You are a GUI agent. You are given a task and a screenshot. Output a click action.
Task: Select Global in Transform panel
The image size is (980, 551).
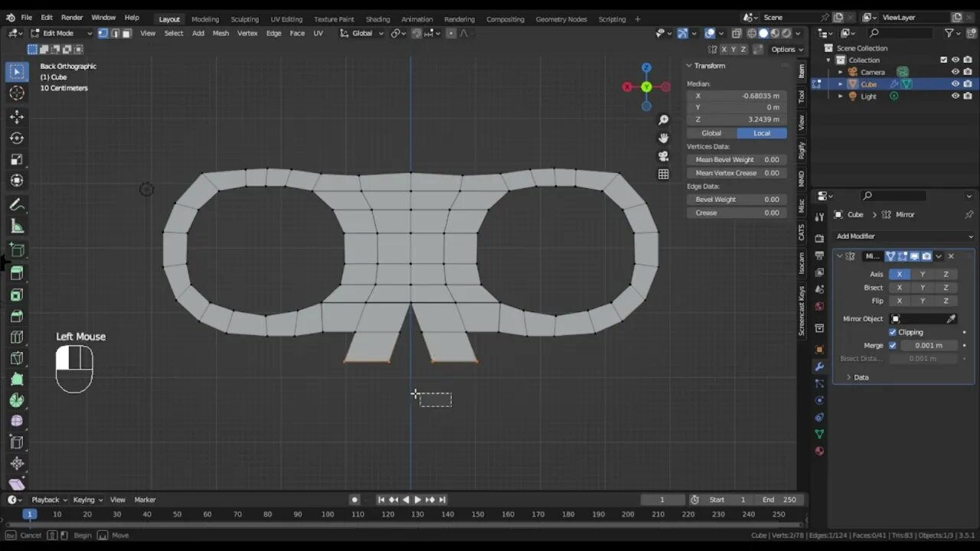tap(711, 133)
